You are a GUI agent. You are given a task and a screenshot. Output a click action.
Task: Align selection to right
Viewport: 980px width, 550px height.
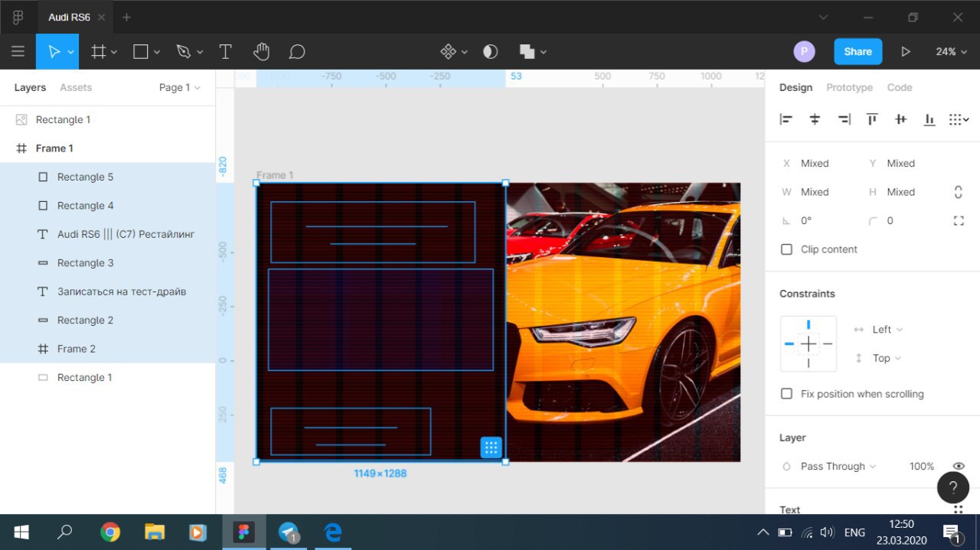844,119
